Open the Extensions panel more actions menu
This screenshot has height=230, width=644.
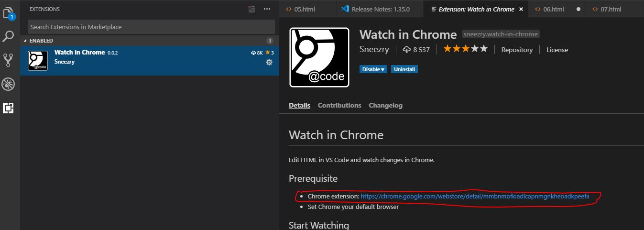click(267, 9)
